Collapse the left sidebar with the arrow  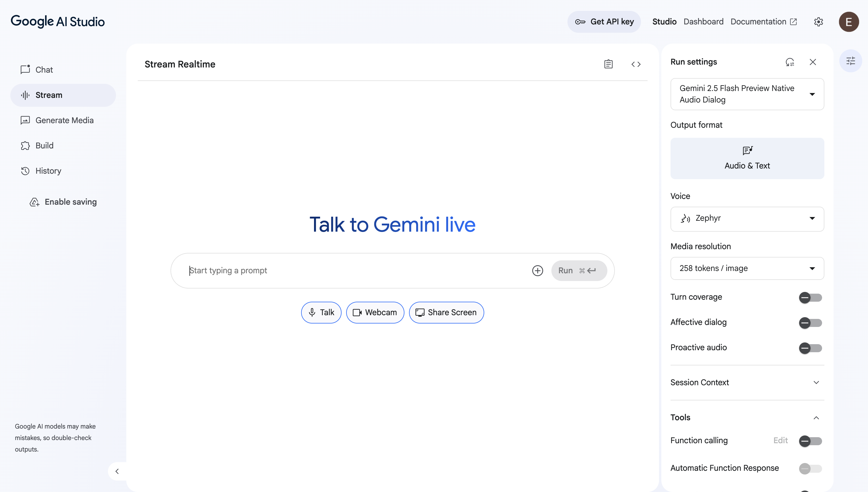[117, 471]
